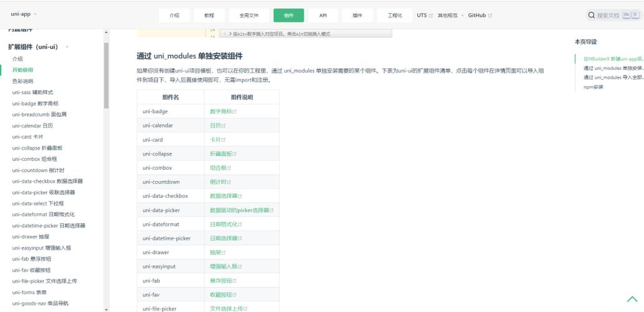Open sidebar item uni-goods-nav 商品导航
Image resolution: width=644 pixels, height=312 pixels.
[x=40, y=303]
